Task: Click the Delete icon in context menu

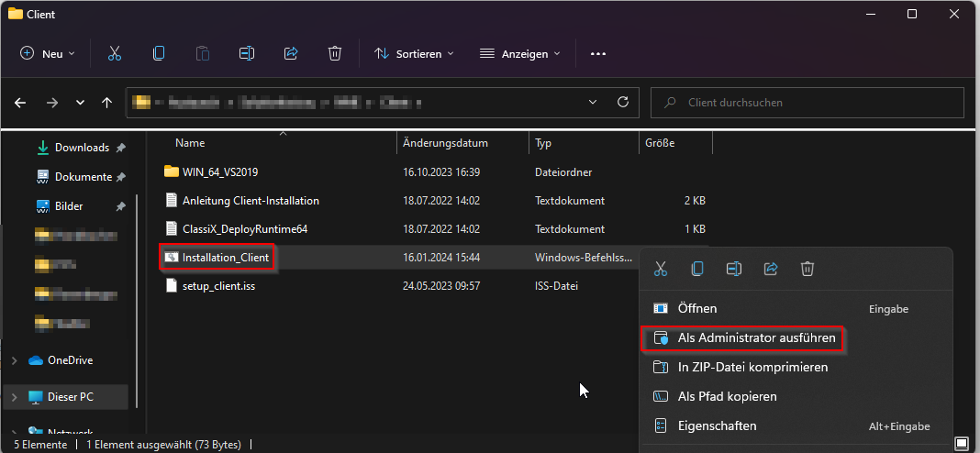Action: [x=807, y=269]
